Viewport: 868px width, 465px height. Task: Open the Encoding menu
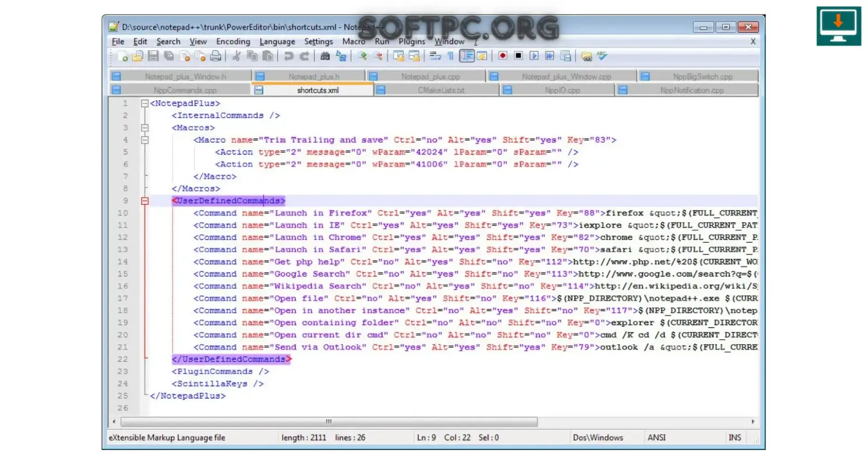point(233,41)
